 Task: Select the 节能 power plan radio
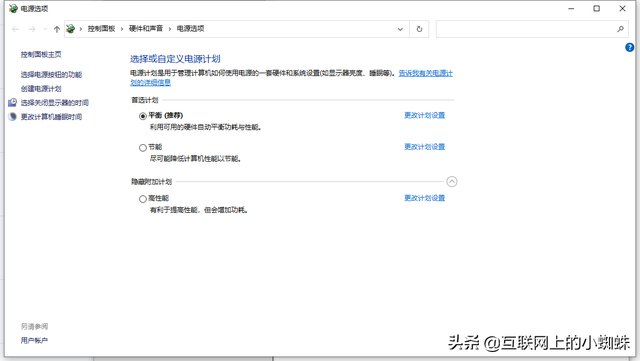142,148
